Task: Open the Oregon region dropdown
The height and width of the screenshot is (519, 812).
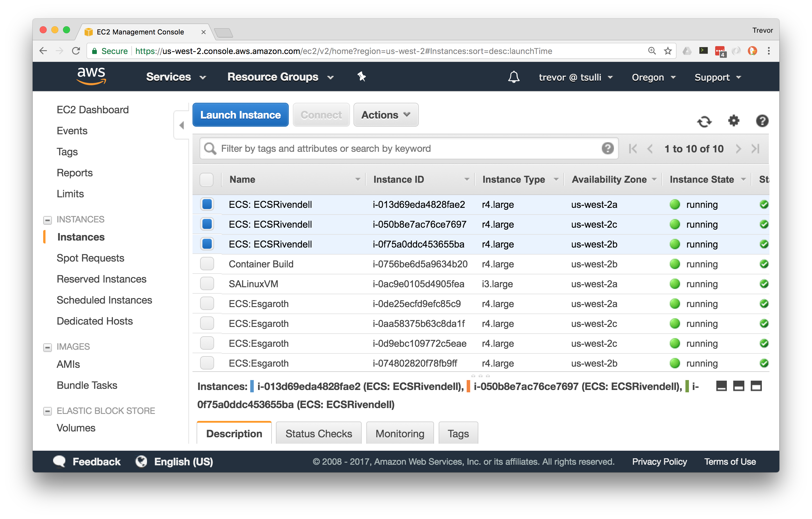Action: pos(653,78)
